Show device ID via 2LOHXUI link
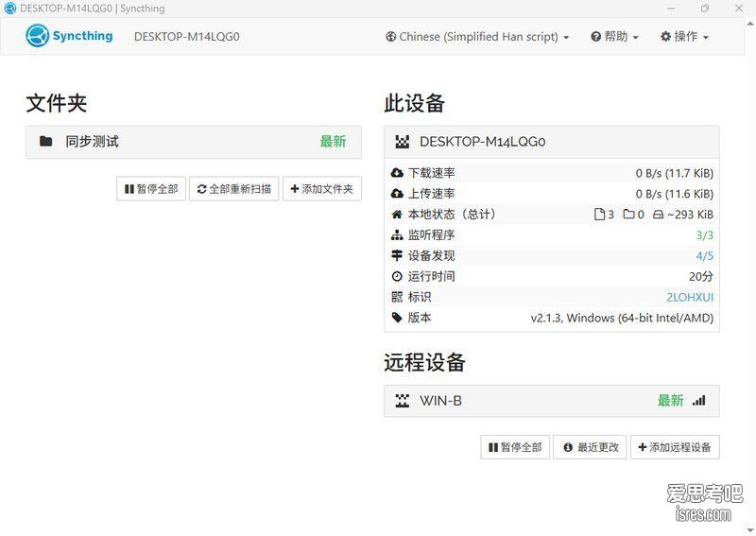Screen dimensions: 756x536 coord(690,297)
